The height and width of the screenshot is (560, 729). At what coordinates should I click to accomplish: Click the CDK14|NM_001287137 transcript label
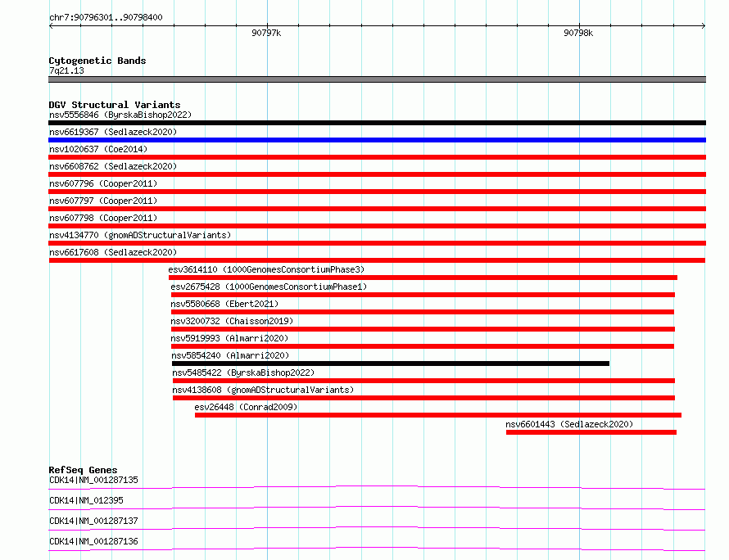tap(93, 521)
